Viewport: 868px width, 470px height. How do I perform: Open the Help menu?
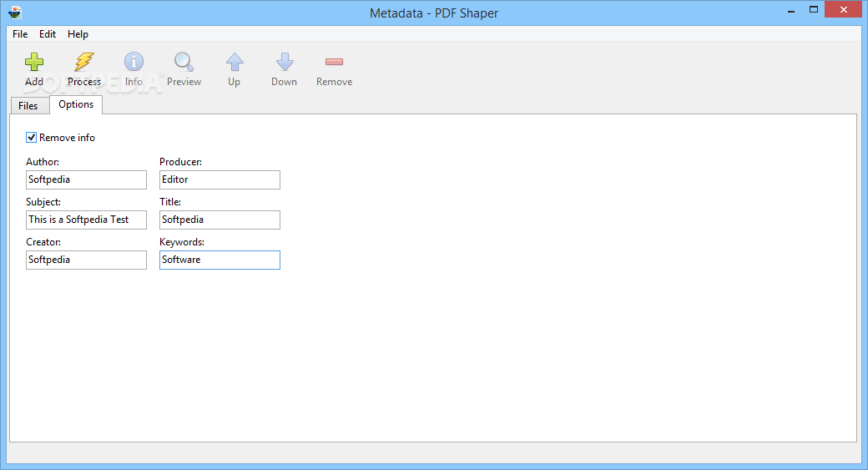pos(78,33)
